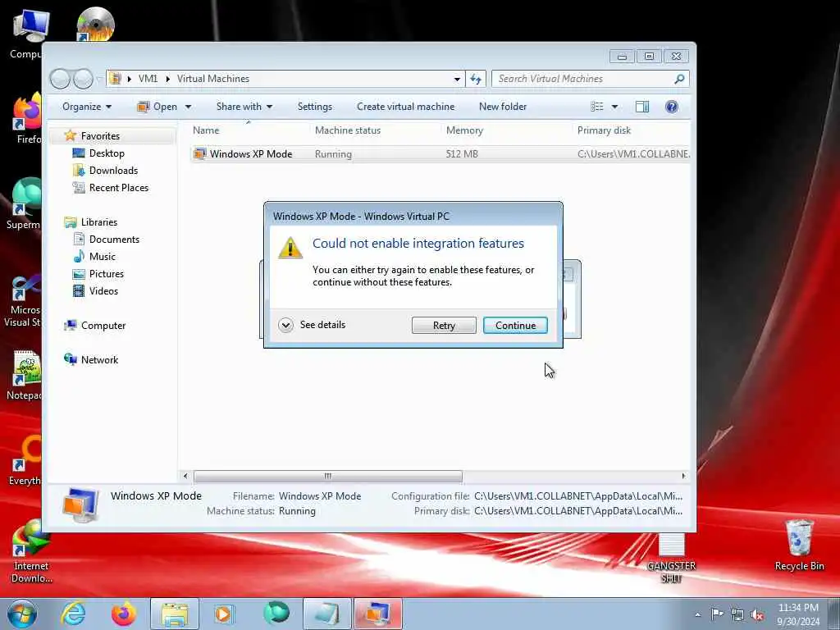
Task: Select Computer in navigation pane
Action: click(103, 326)
